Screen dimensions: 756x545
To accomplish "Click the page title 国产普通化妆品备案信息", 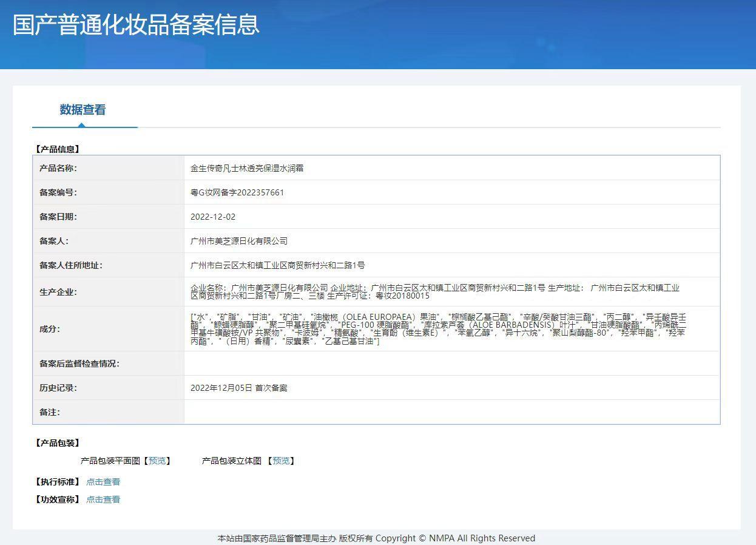I will coord(136,24).
